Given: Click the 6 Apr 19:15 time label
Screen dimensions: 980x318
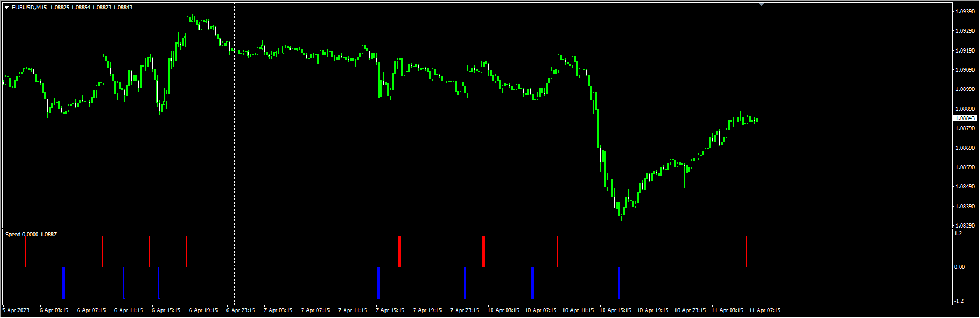Looking at the screenshot, I should (203, 310).
